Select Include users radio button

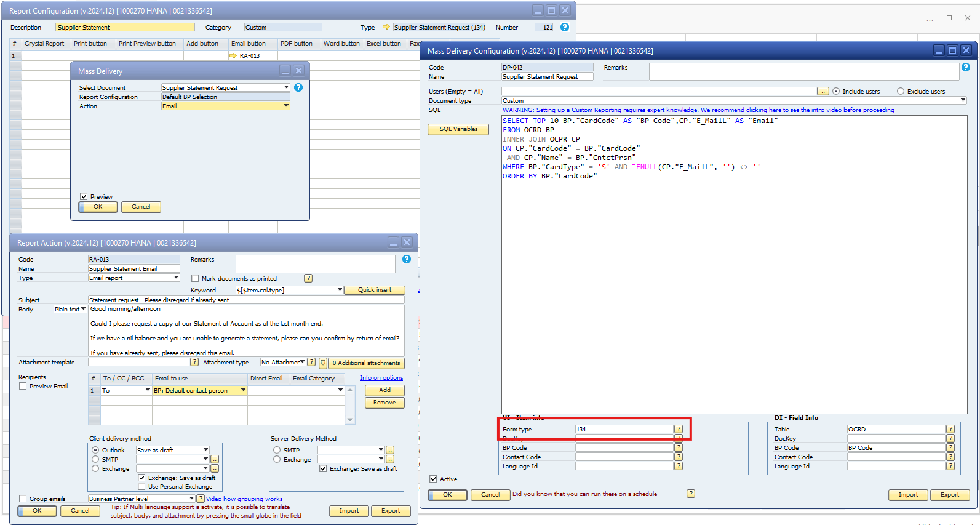point(836,91)
